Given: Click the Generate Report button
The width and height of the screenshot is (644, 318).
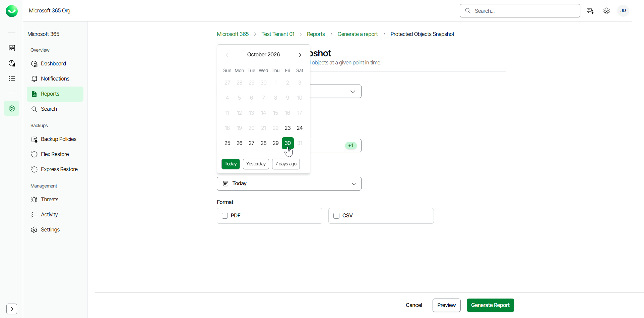Looking at the screenshot, I should tap(491, 305).
